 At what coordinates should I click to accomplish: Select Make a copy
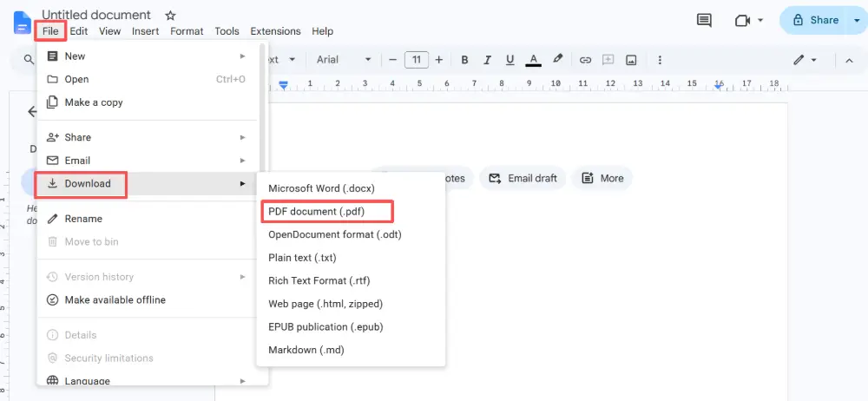click(147, 102)
